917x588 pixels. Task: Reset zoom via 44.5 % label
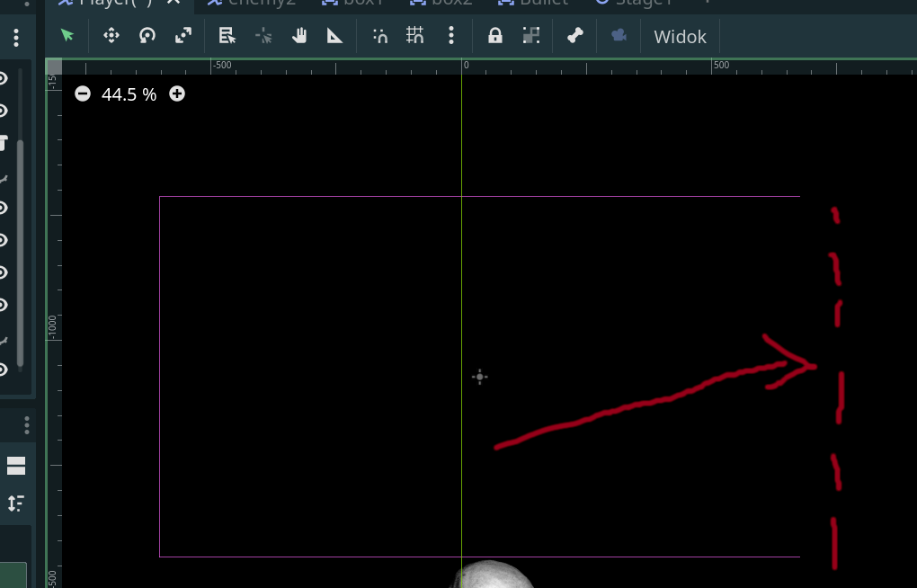(x=129, y=94)
